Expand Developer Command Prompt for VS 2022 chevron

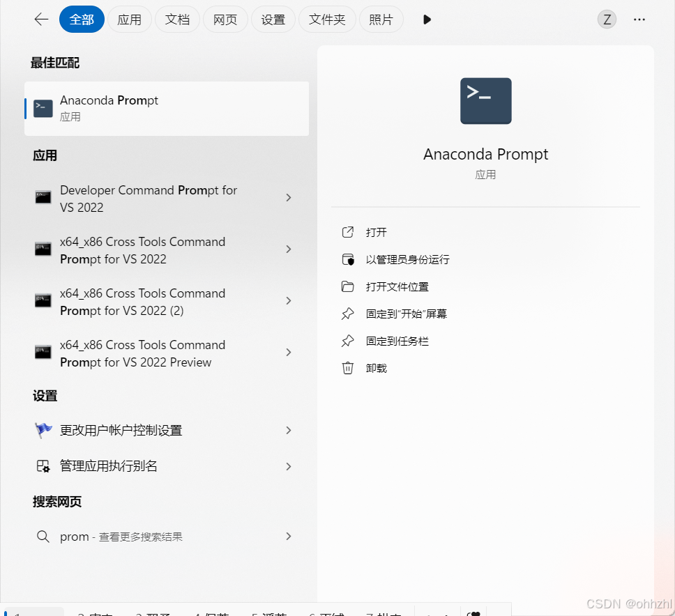289,197
